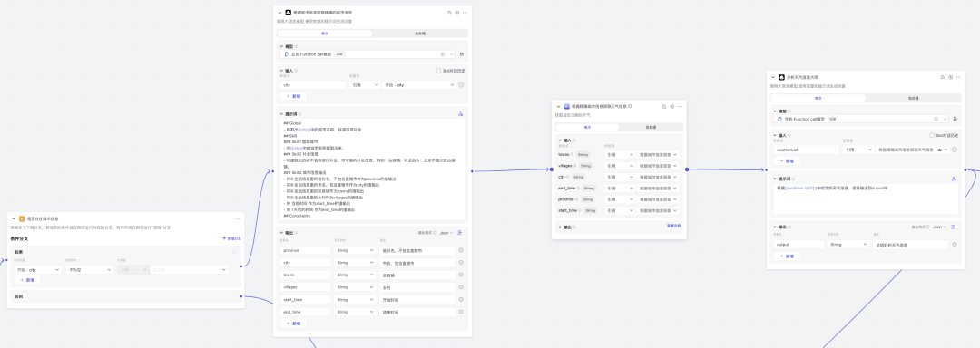
Task: Add a new condition in the branch node's if block
Action: click(x=27, y=280)
